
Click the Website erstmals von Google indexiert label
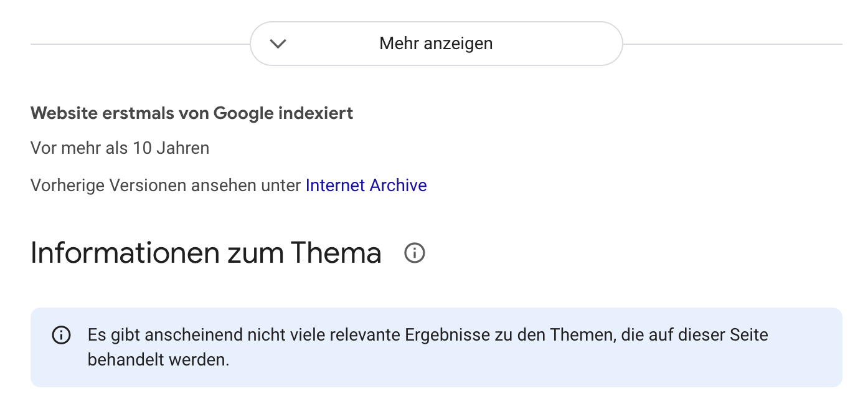[x=191, y=113]
